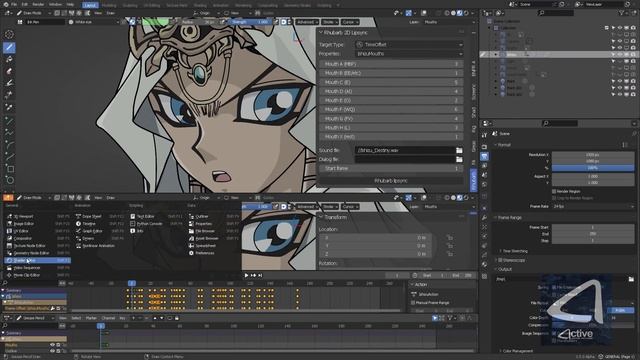Viewport: 640px width, 360px height.
Task: Open the Frame Rate dropdown
Action: point(593,207)
